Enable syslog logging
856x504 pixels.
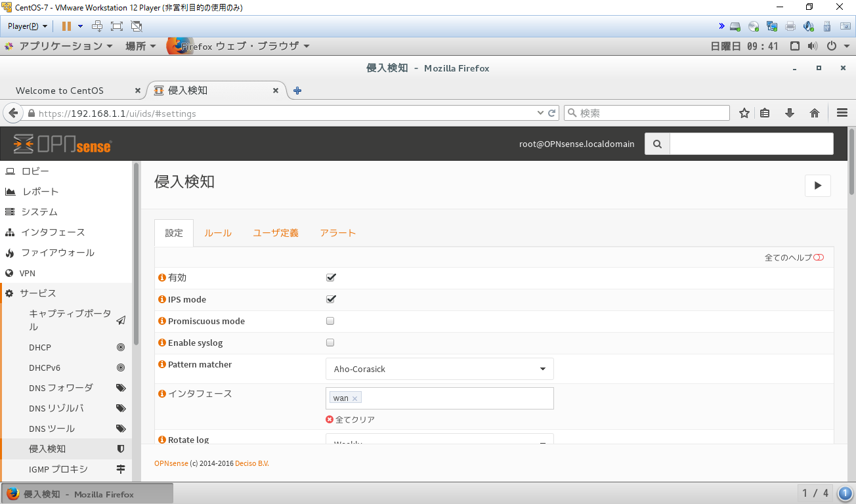tap(330, 342)
